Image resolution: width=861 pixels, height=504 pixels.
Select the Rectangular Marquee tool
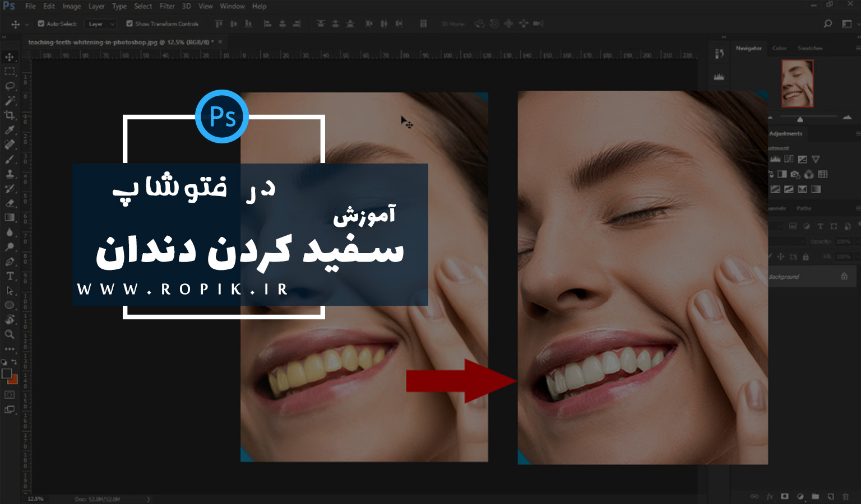tap(10, 72)
